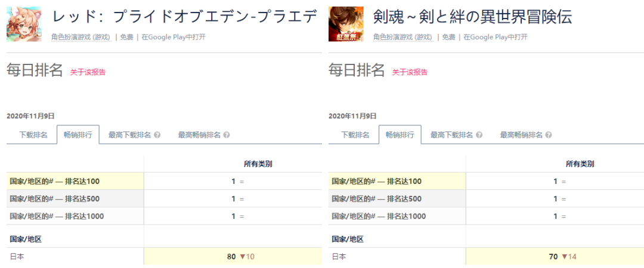
Task: Open 剣魂 in Google Play link
Action: click(496, 37)
